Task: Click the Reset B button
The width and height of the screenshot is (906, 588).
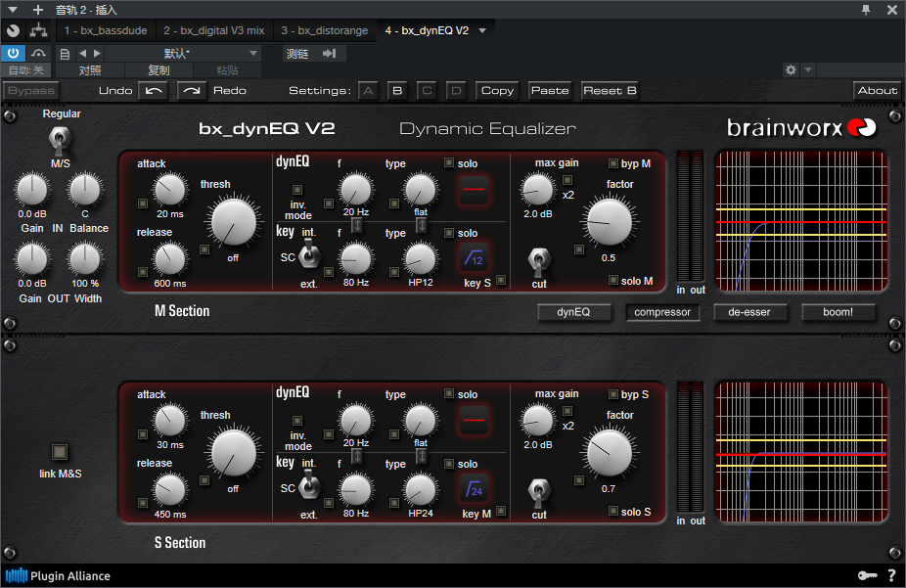Action: tap(610, 91)
